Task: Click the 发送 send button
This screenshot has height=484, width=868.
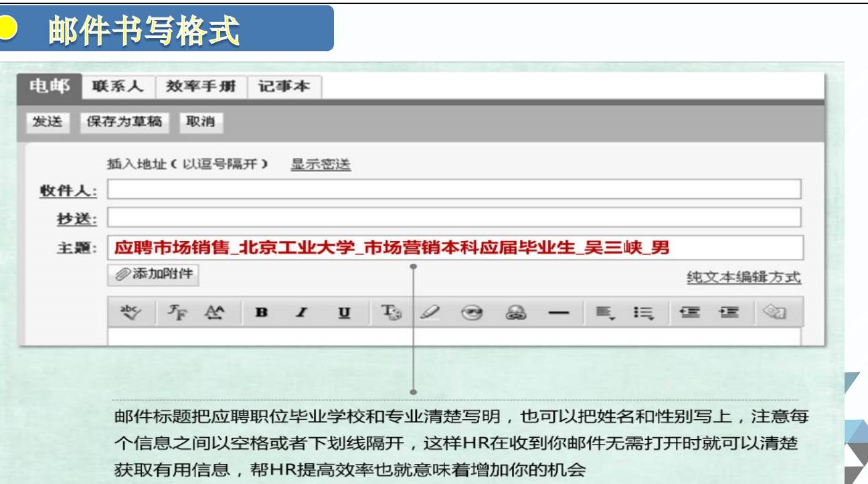Action: pyautogui.click(x=48, y=122)
